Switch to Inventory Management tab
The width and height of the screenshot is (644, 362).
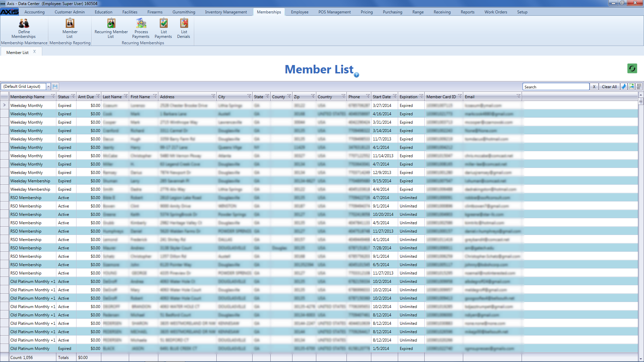226,12
